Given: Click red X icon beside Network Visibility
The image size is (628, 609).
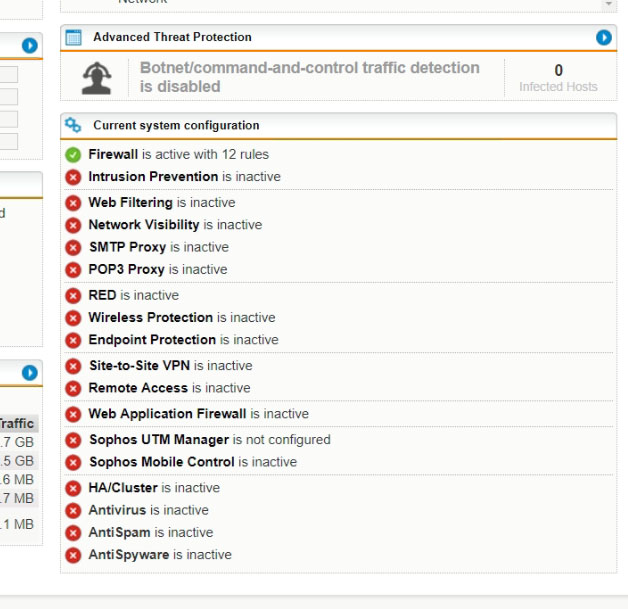Looking at the screenshot, I should coord(73,225).
